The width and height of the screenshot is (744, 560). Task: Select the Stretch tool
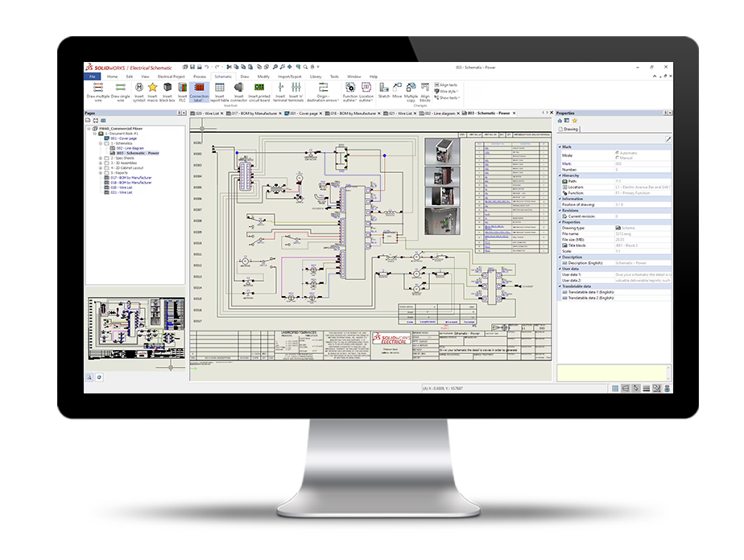point(384,90)
